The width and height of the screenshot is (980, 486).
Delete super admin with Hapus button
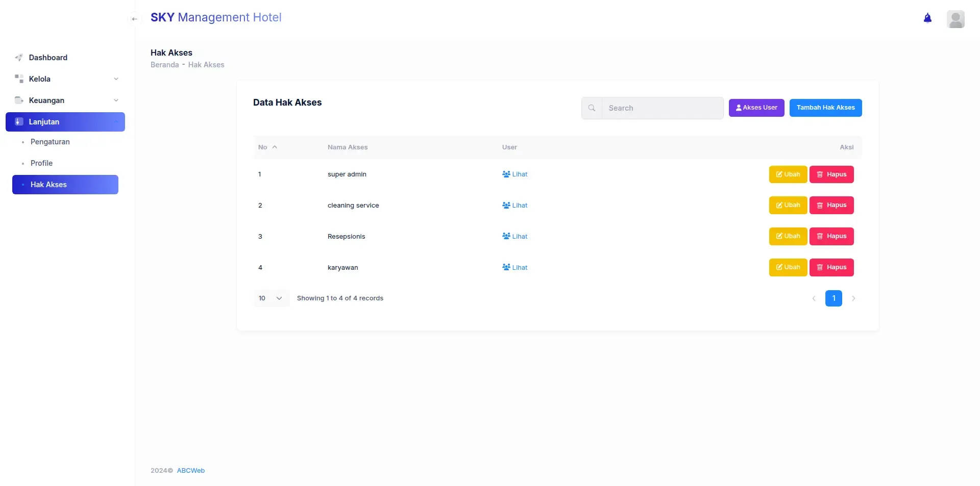pos(831,174)
